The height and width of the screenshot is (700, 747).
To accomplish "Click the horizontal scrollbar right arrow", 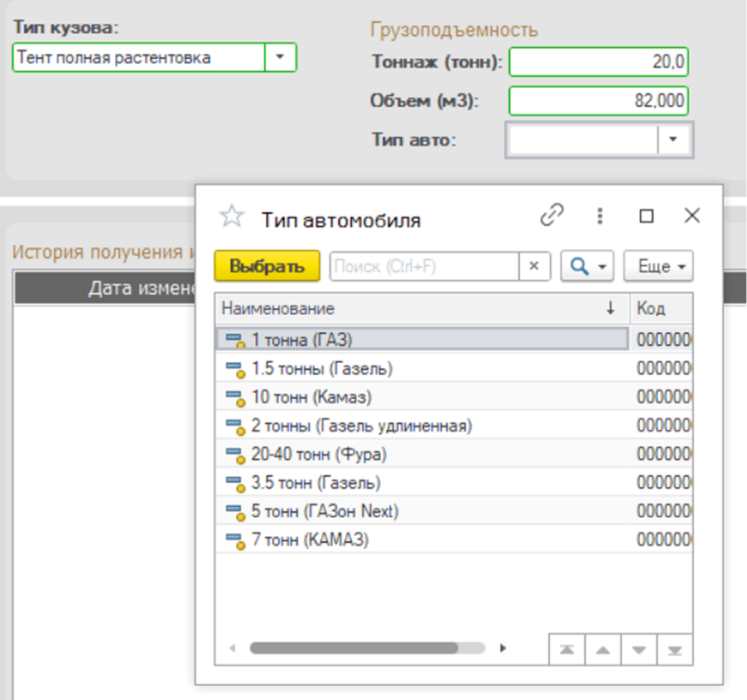I will (x=503, y=648).
